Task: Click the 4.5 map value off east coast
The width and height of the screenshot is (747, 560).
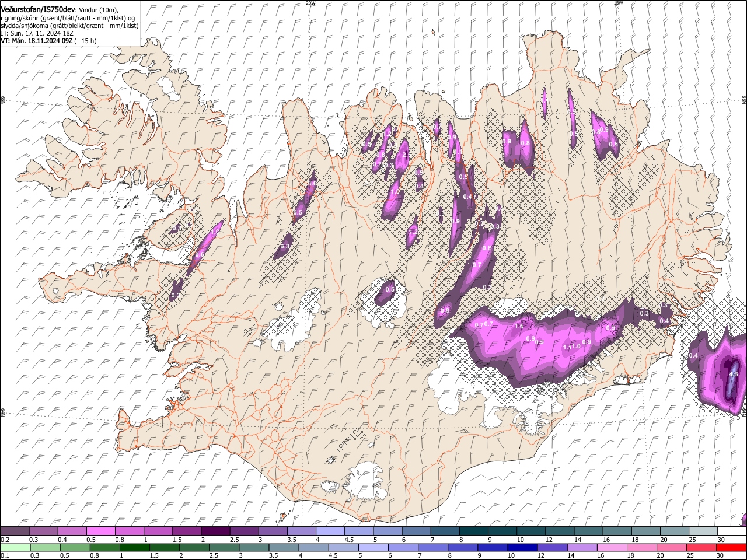Action: [x=734, y=374]
